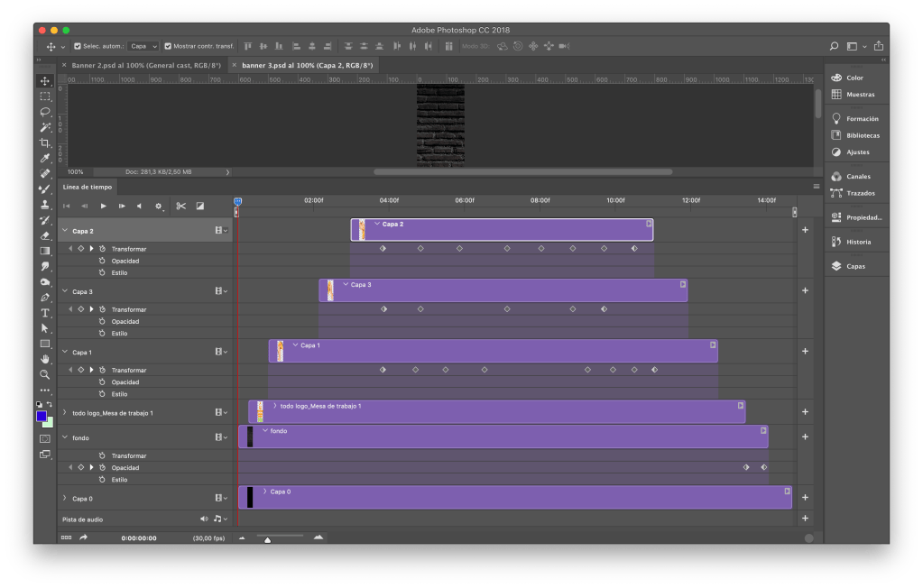Expand the todo logo_Mesa de trabajo 1 track
Screen dimensions: 923x588
pos(65,413)
